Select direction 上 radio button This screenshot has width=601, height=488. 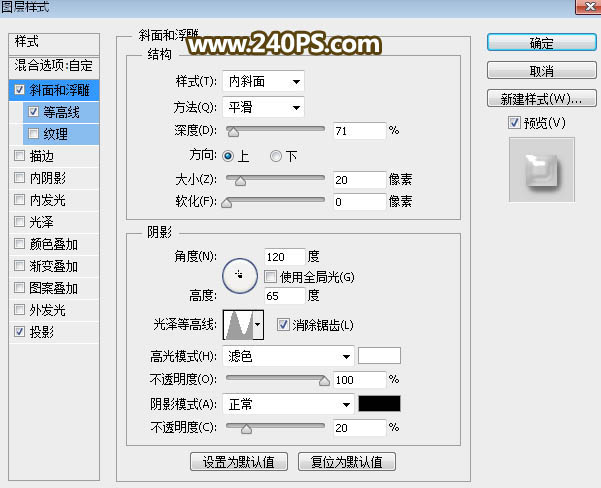point(228,156)
